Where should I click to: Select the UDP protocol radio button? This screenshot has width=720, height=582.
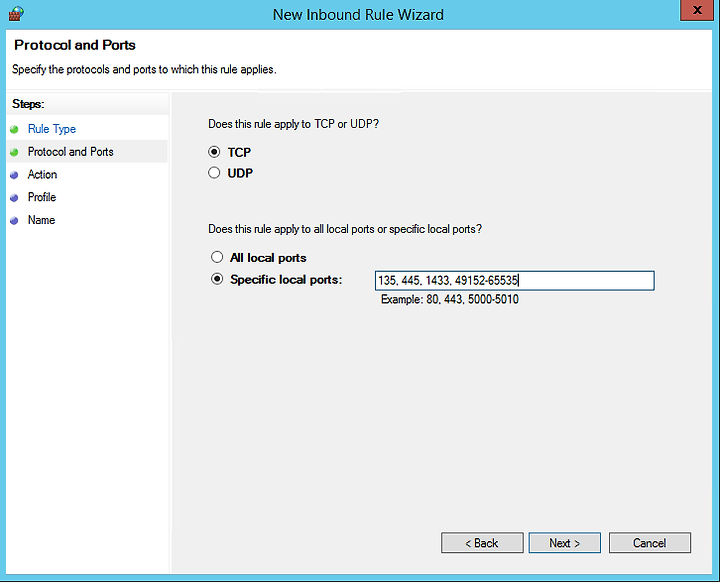pyautogui.click(x=214, y=173)
